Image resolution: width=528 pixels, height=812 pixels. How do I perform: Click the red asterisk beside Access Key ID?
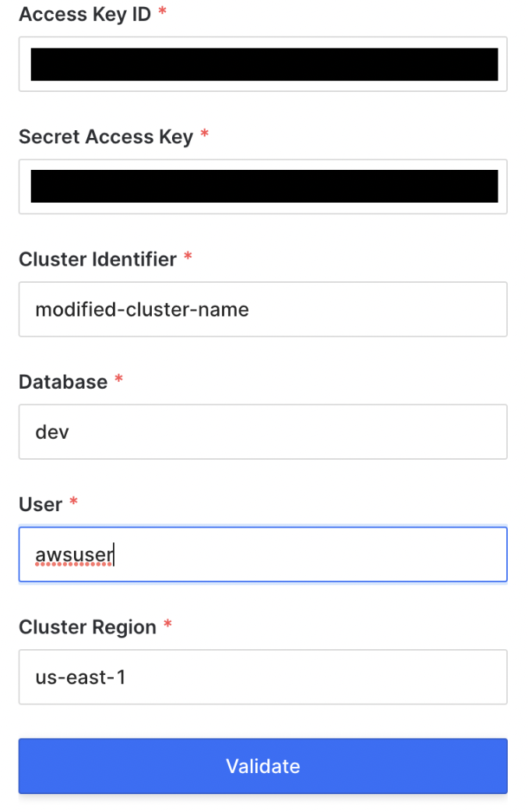pos(163,10)
